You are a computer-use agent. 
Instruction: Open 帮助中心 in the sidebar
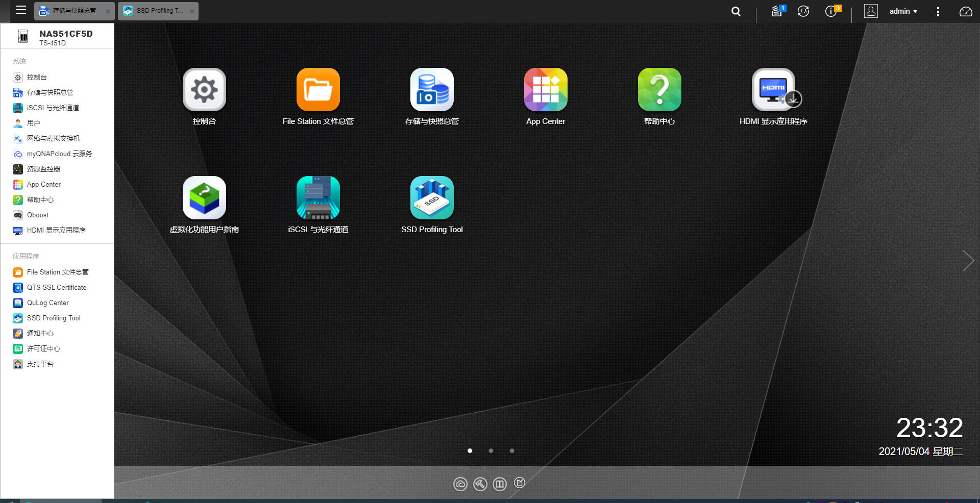coord(57,199)
